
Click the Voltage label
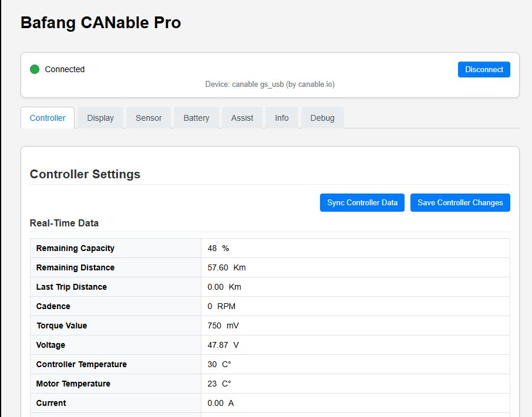click(50, 345)
